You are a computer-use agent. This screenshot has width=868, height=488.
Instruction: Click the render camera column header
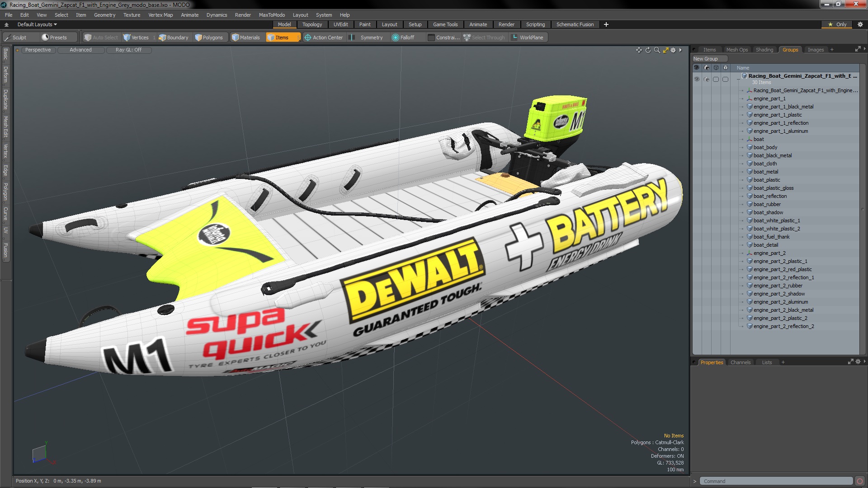point(706,68)
